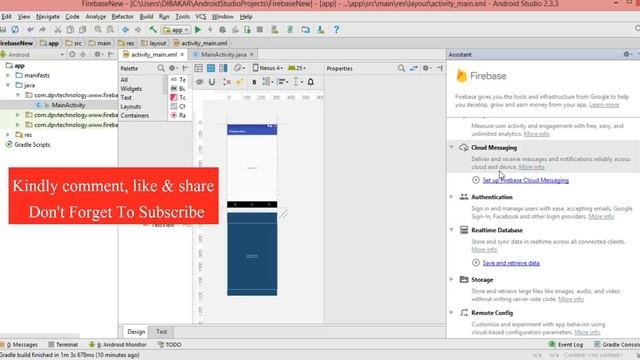Select the Design plus Blueprint view icon
The image size is (640, 360).
pos(223,68)
